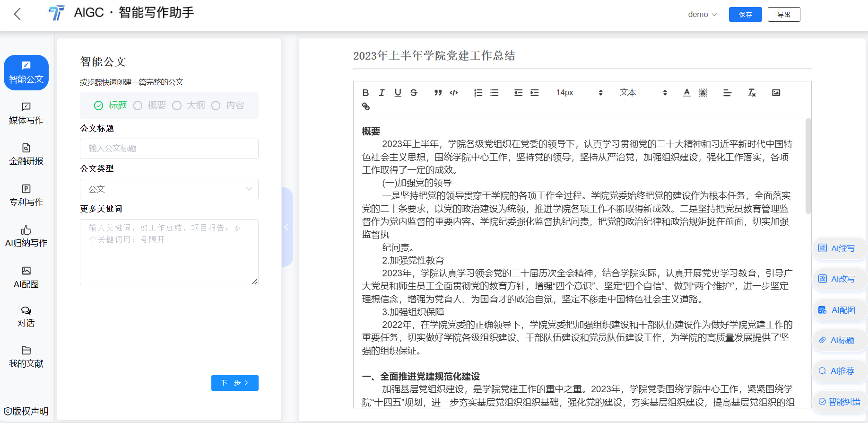Screen dimensions: 868x423
Task: Open the demo user dropdown
Action: coord(703,15)
